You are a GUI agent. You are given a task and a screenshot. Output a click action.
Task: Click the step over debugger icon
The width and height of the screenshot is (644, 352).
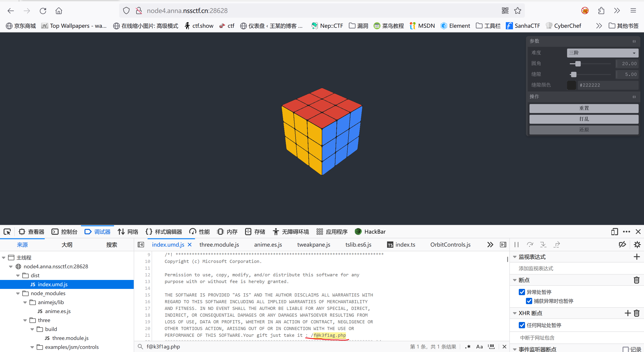[x=530, y=244]
